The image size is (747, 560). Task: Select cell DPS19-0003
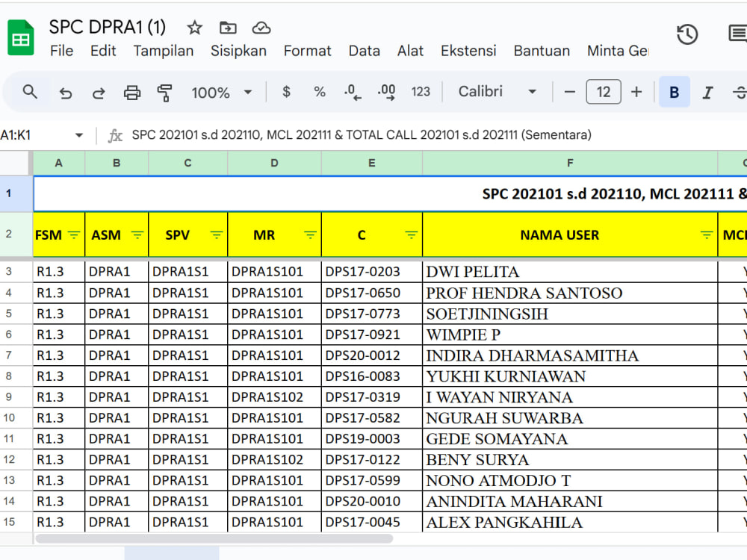tap(372, 438)
